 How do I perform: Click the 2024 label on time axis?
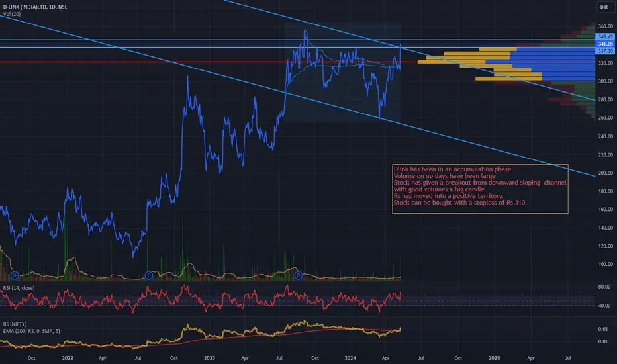350,358
